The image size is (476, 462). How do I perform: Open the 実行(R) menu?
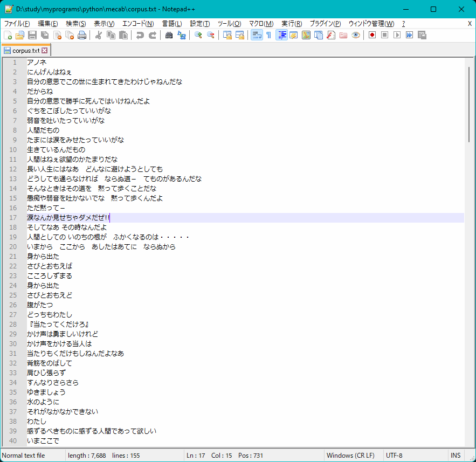[292, 24]
